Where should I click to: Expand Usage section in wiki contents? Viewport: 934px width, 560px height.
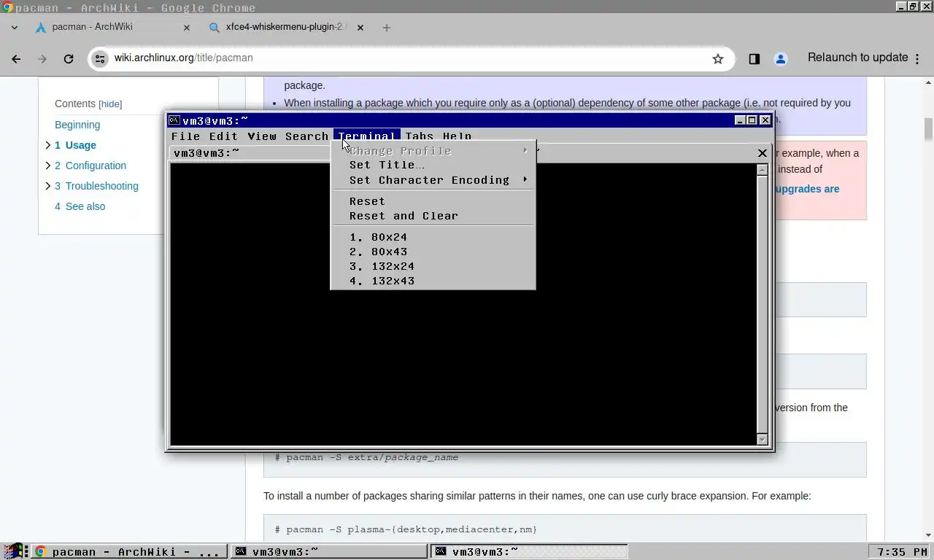[x=48, y=145]
